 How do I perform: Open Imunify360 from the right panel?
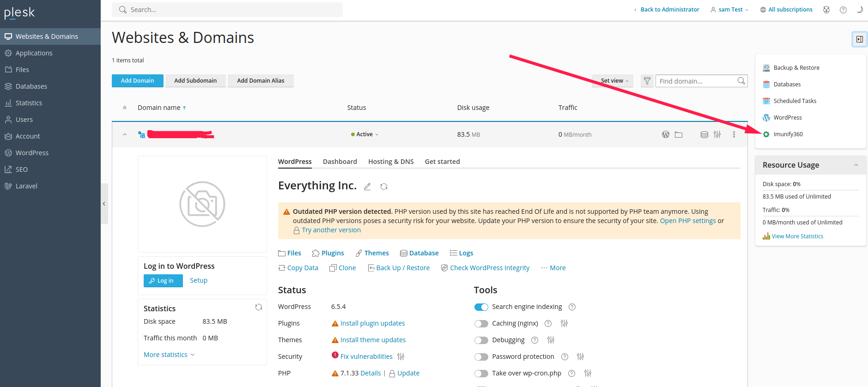(788, 134)
